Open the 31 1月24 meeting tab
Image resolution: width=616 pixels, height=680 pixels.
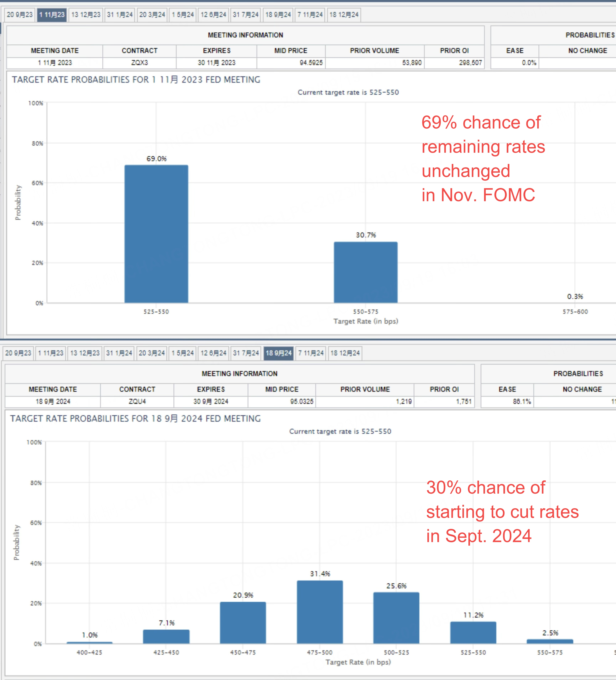pos(119,14)
